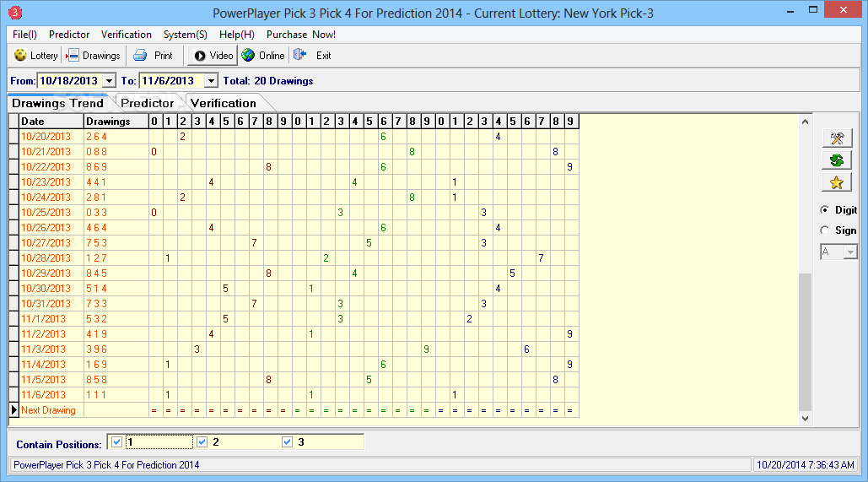Switch to the Drawings Trend tab

(x=57, y=103)
